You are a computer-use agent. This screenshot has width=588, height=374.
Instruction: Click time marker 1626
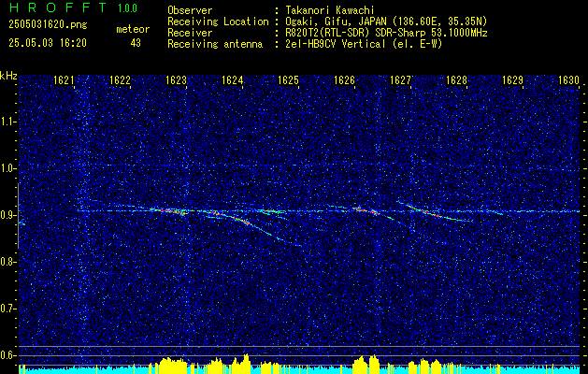[344, 80]
